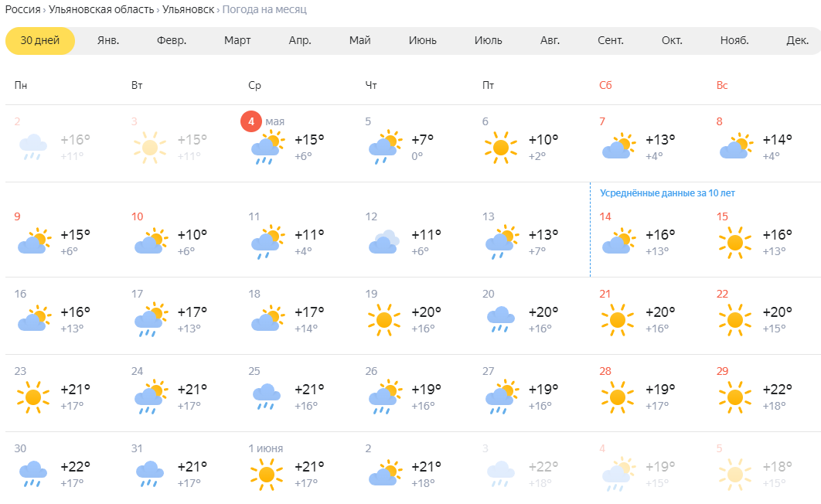Click the sun icon for day 29

[734, 397]
